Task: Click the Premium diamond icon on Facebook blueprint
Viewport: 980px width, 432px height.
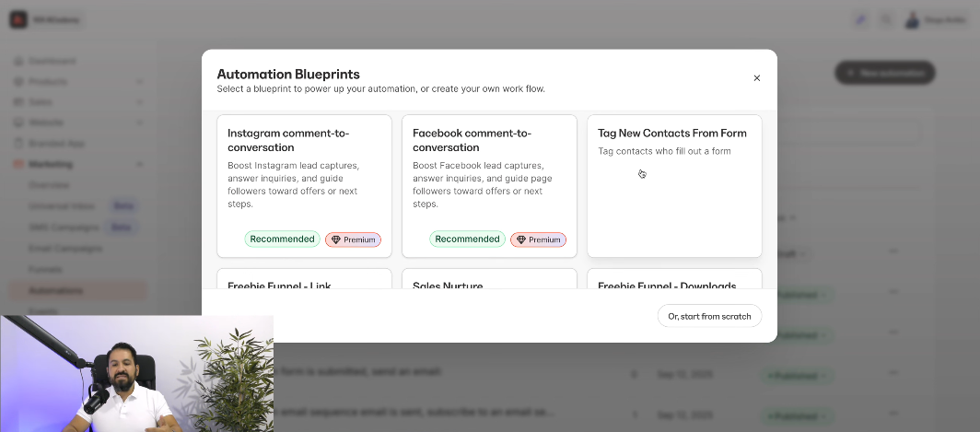Action: (520, 239)
